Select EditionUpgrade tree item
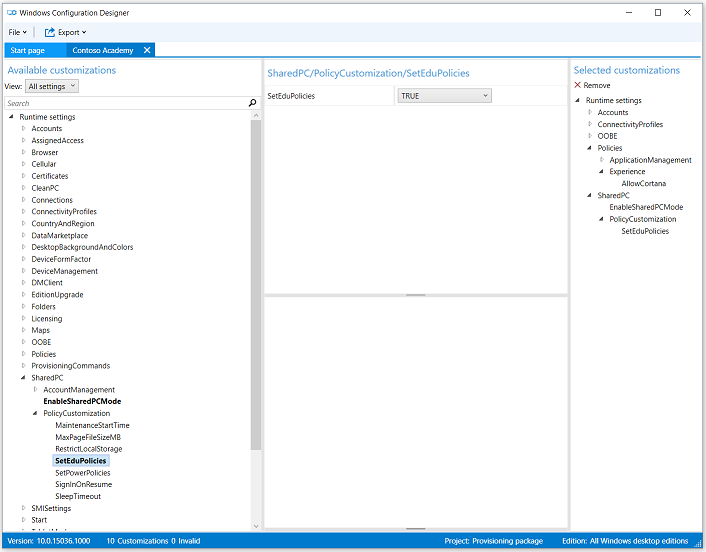This screenshot has width=706, height=552. 57,295
